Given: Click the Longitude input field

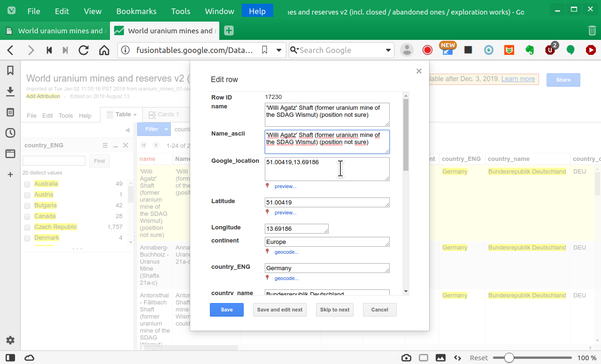Looking at the screenshot, I should [x=297, y=228].
